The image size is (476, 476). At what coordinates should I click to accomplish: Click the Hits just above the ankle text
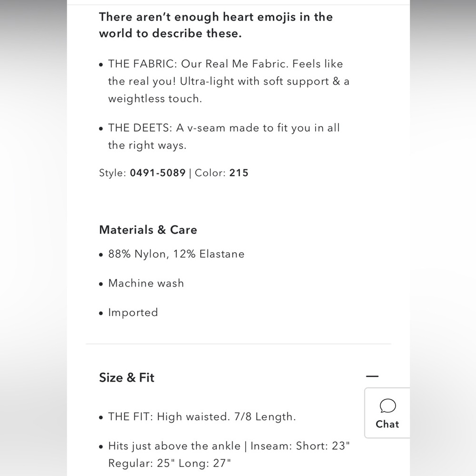click(x=174, y=446)
